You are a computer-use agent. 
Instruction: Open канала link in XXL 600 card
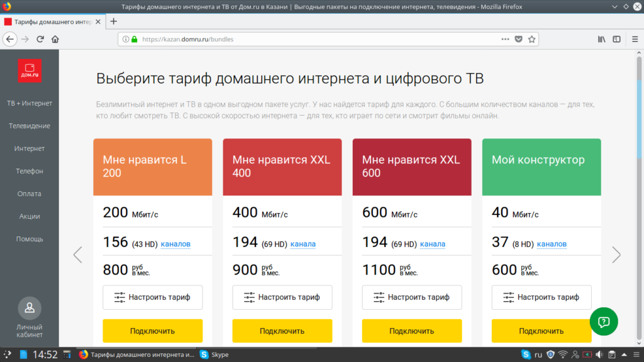click(x=433, y=244)
